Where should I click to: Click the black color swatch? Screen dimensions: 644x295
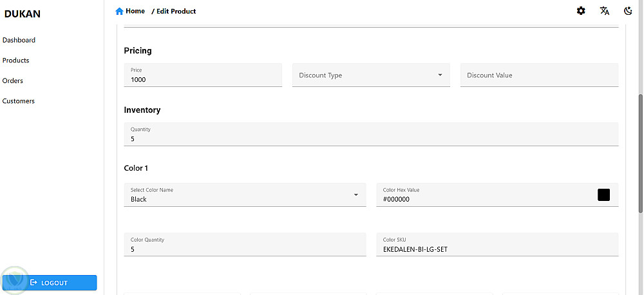[603, 195]
